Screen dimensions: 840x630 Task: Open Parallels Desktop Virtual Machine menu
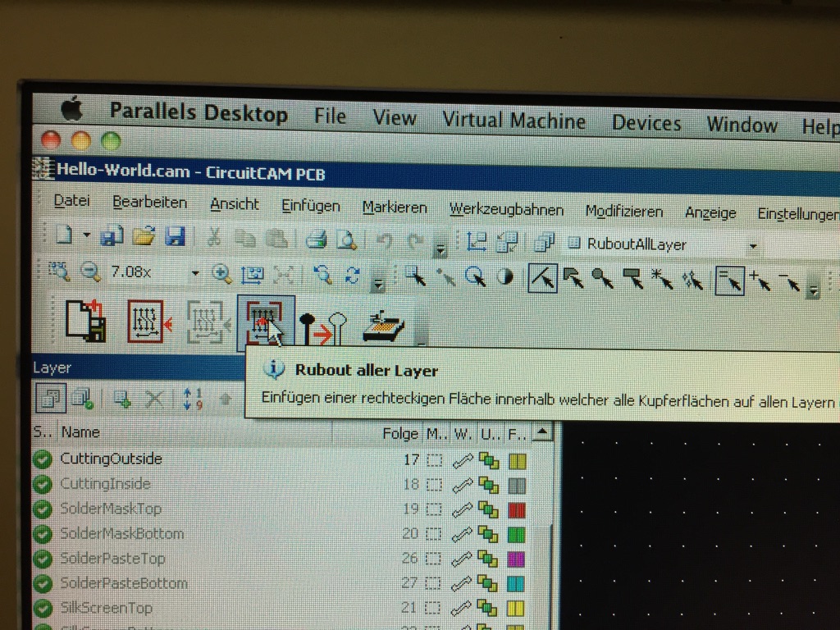514,120
